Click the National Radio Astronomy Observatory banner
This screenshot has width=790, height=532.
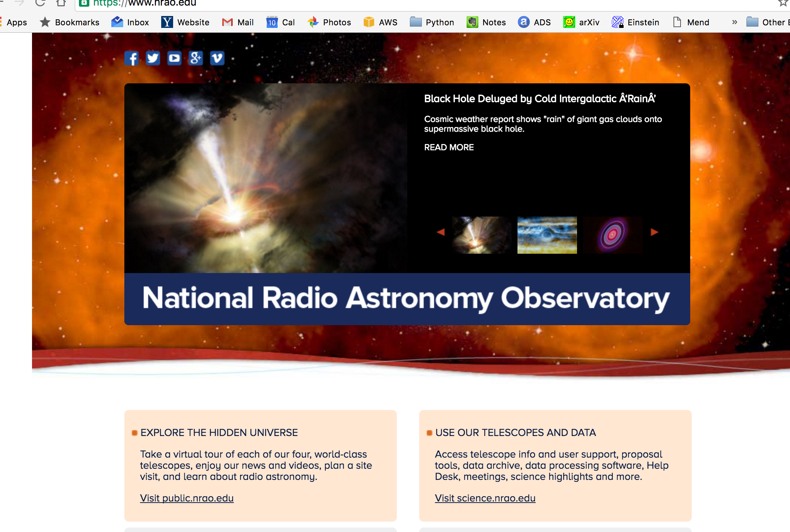[407, 299]
